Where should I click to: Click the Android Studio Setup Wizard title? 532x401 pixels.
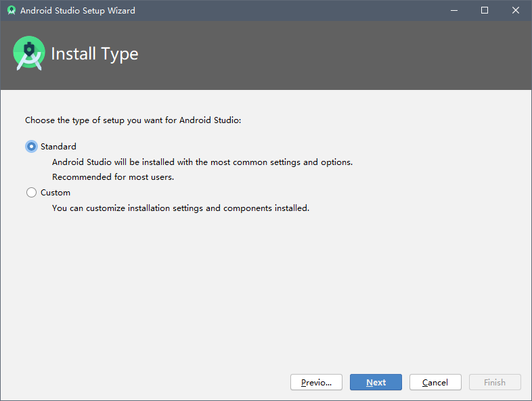point(78,11)
